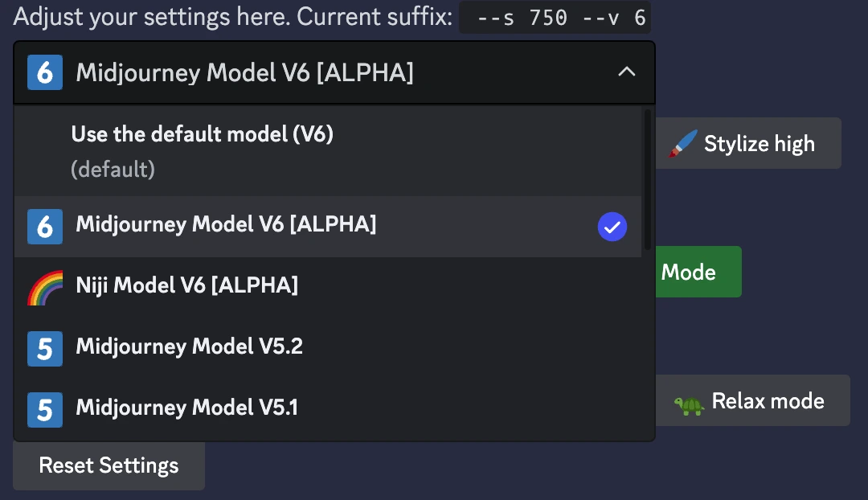
Task: Toggle the green Mode button
Action: [698, 272]
